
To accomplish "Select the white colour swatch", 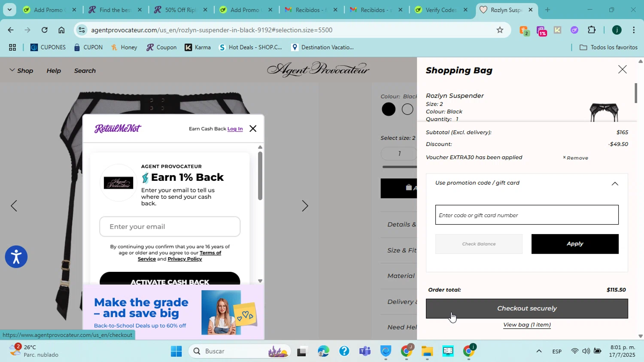I will pos(407,109).
